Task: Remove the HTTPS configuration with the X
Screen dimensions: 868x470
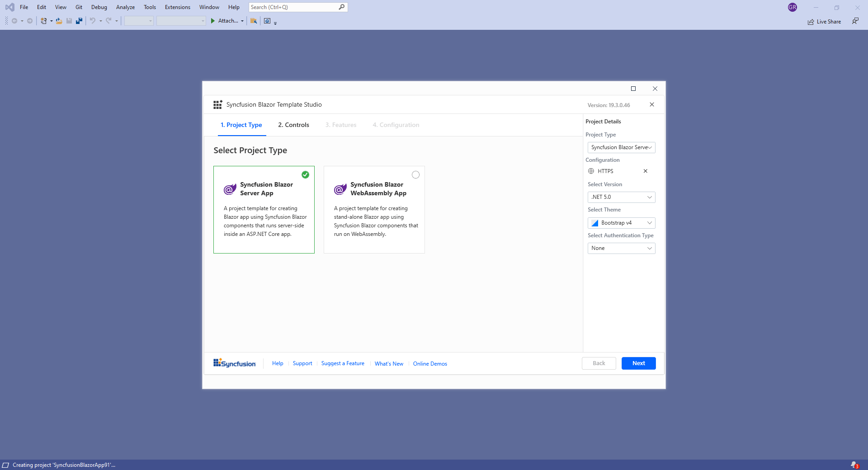Action: [x=645, y=171]
